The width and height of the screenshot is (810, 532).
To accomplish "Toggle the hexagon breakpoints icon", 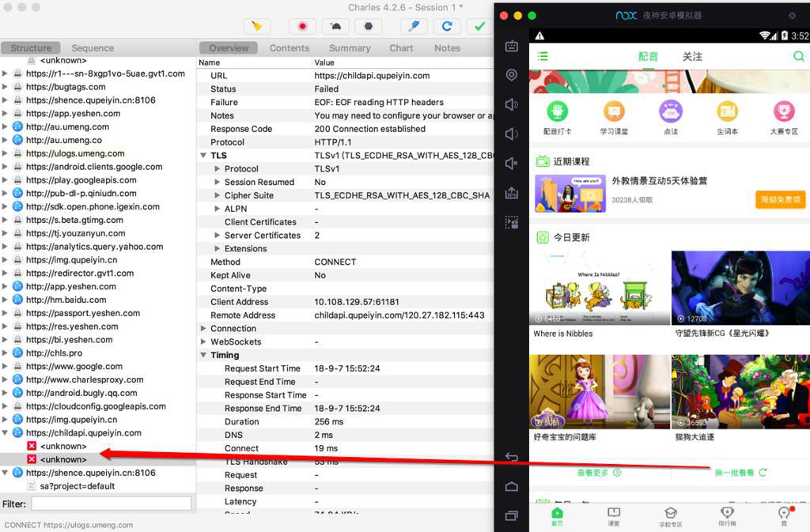I will 369,26.
